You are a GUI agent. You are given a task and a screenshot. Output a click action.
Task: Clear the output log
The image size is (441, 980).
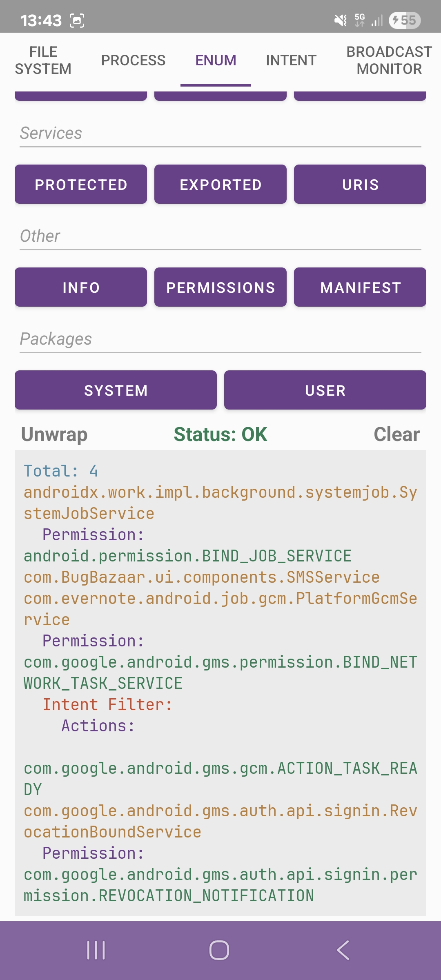point(396,434)
